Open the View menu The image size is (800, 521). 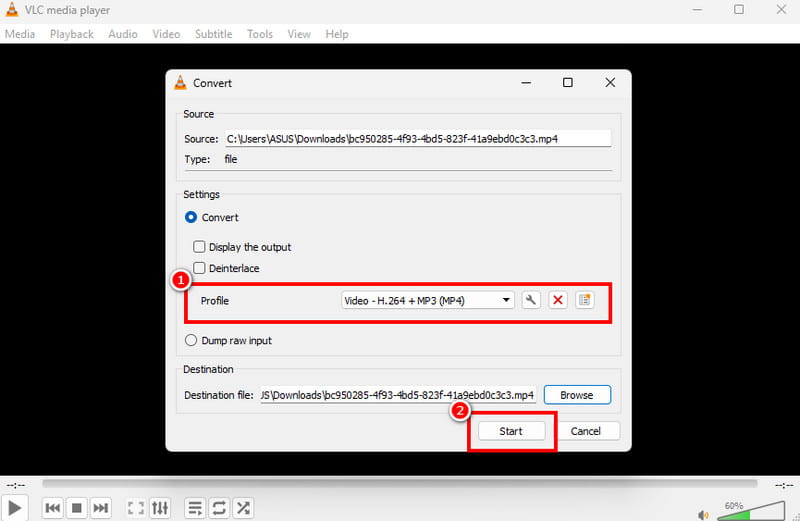tap(298, 34)
